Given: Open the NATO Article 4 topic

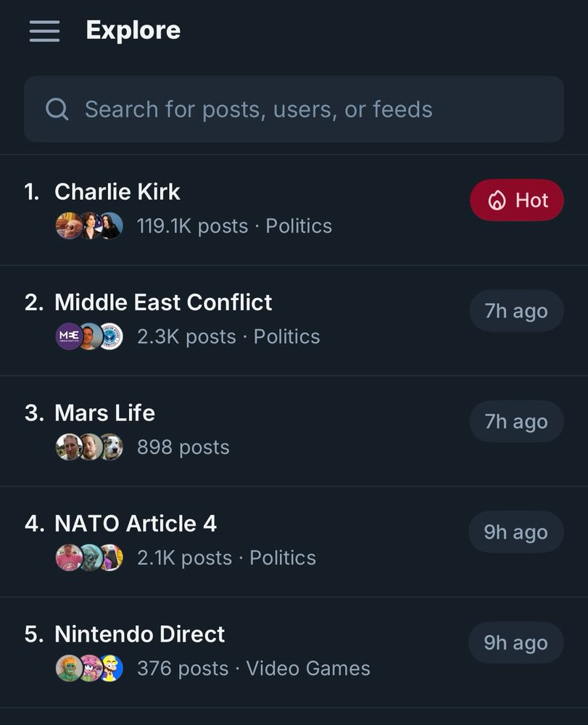Looking at the screenshot, I should coord(136,523).
